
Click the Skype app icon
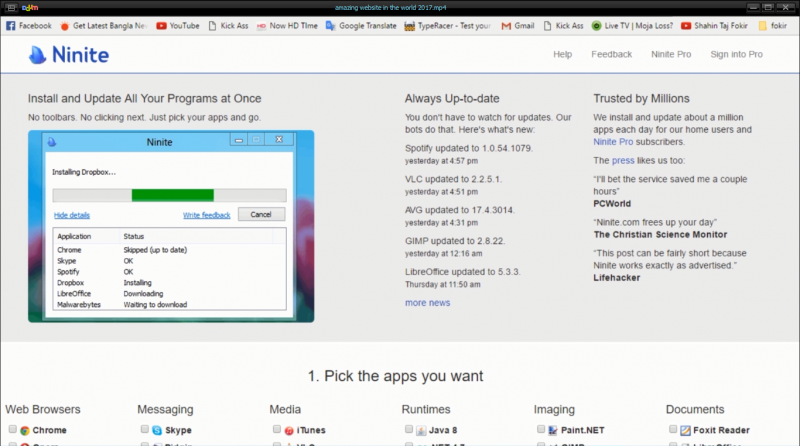tap(157, 431)
